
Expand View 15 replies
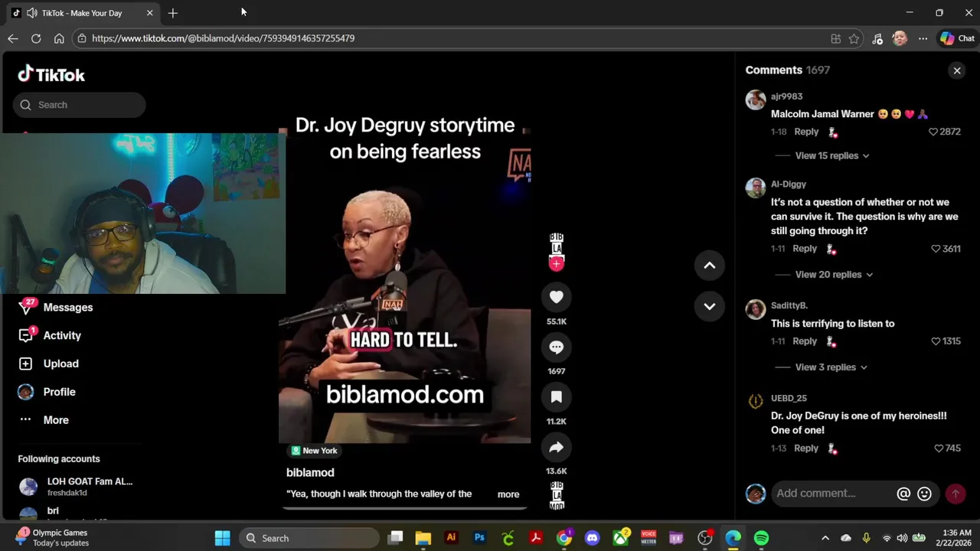tap(832, 155)
